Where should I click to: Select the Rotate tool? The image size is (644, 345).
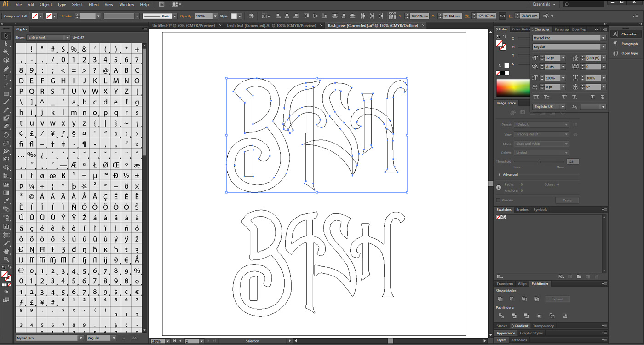6,135
